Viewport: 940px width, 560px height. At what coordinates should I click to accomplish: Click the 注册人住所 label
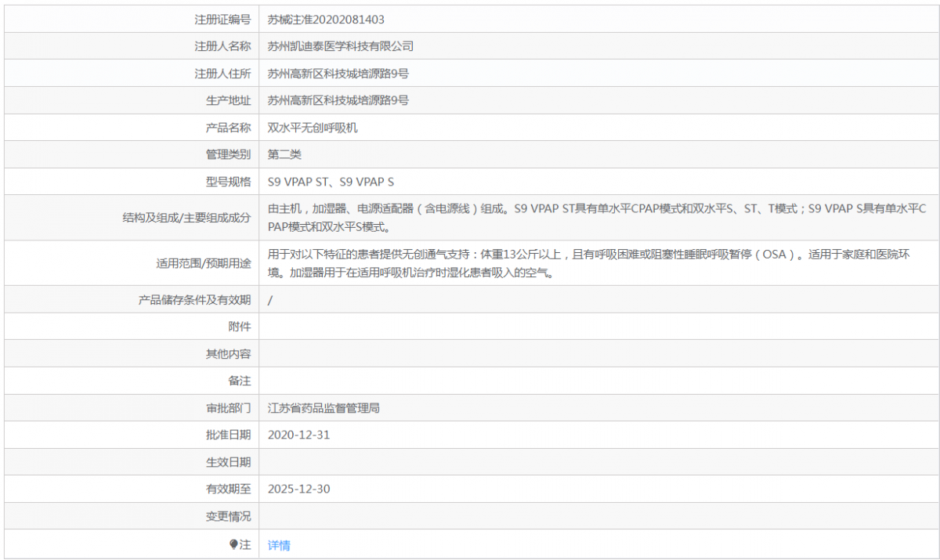click(222, 74)
